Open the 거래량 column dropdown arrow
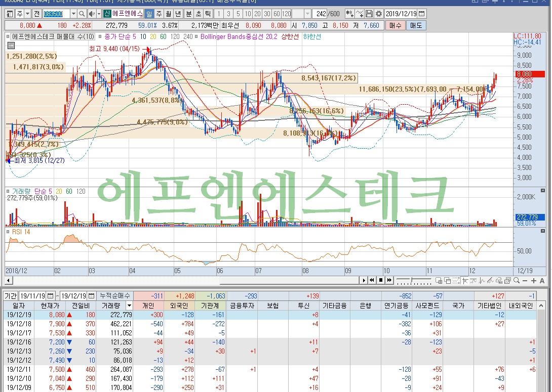Viewport: 552px width, 392px height. click(x=129, y=306)
